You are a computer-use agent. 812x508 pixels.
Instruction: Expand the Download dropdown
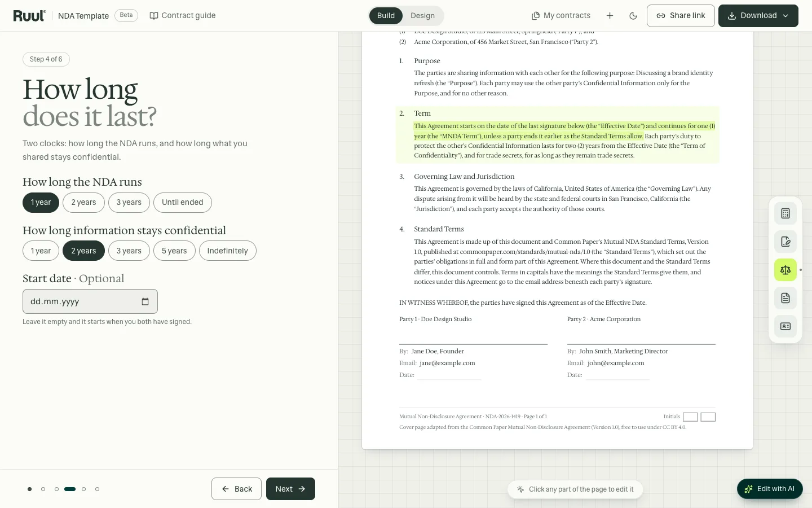(x=758, y=16)
